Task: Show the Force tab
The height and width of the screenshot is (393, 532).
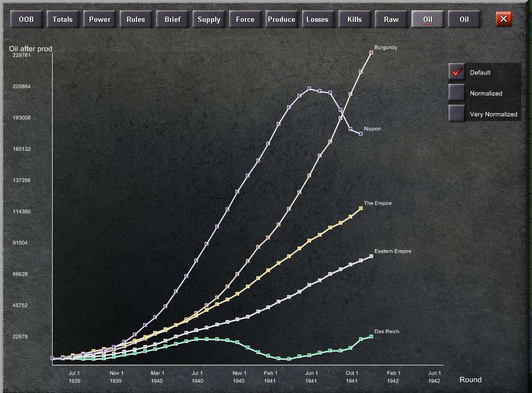Action: [245, 19]
